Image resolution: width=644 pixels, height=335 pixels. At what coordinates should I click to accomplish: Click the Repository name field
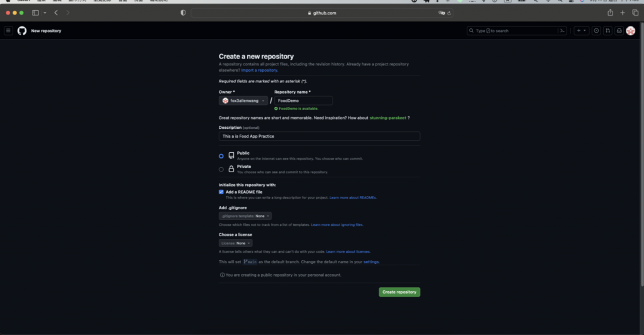point(304,101)
